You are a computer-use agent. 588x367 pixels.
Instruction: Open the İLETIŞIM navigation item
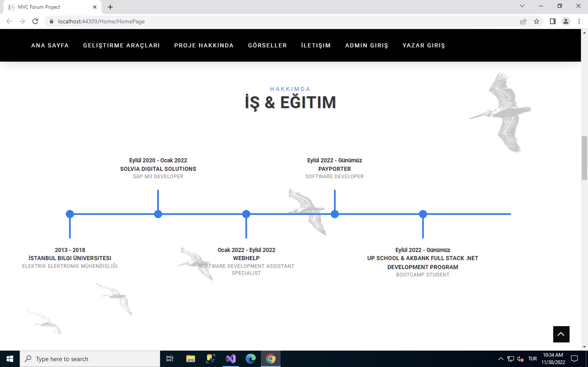[316, 45]
